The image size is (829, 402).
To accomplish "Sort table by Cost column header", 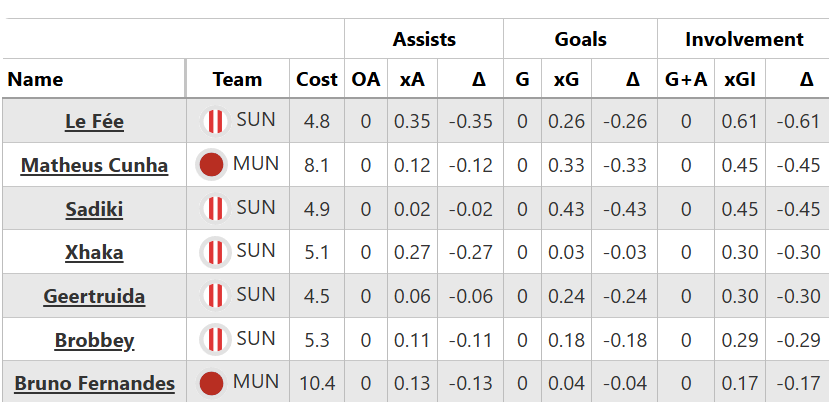I will click(x=317, y=79).
